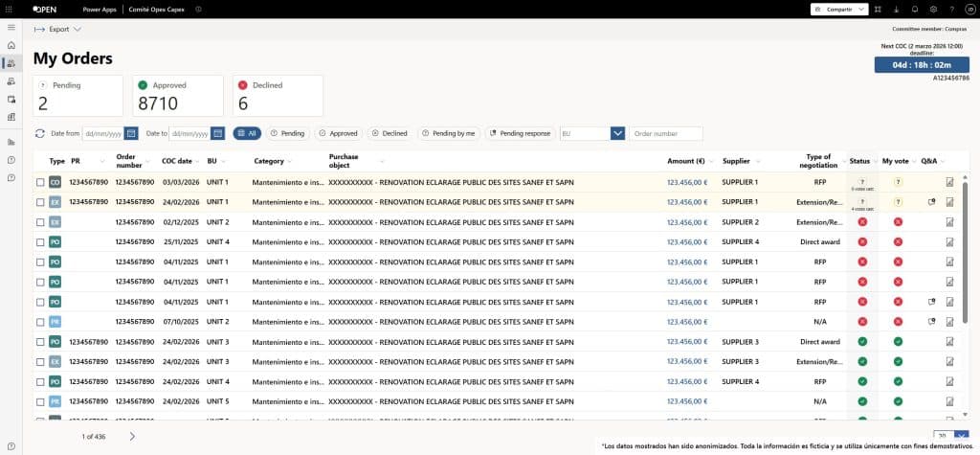Open the Supplier column filter chevron
The height and width of the screenshot is (455, 980).
pyautogui.click(x=757, y=162)
